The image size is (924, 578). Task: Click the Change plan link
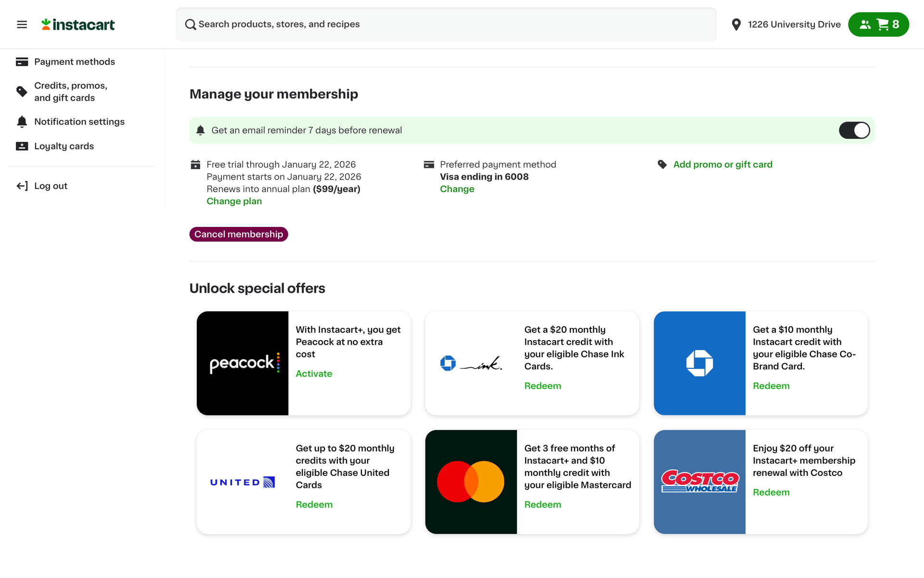pos(234,201)
